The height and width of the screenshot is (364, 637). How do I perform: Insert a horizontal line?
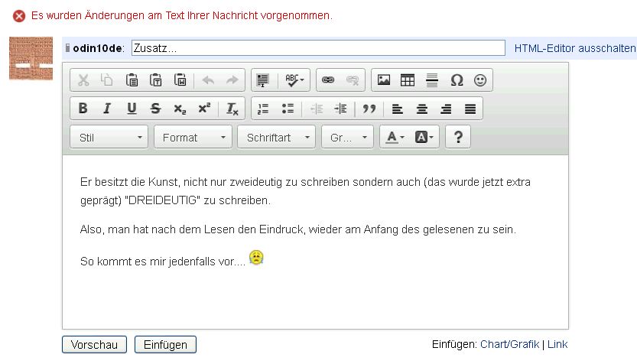pyautogui.click(x=432, y=80)
